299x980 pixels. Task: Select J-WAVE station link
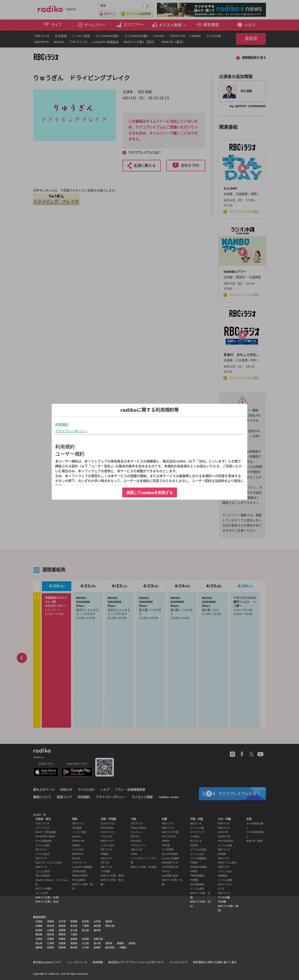pos(195,36)
